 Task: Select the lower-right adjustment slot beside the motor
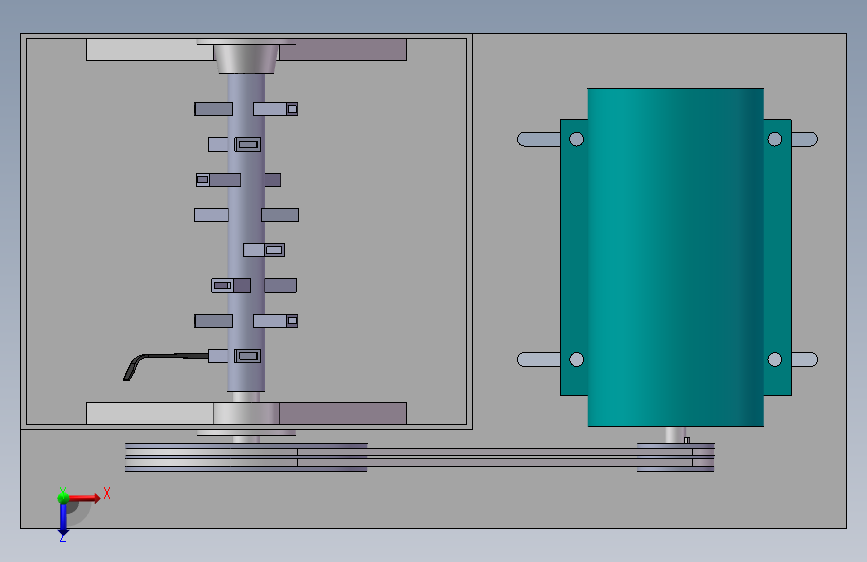[x=805, y=360]
